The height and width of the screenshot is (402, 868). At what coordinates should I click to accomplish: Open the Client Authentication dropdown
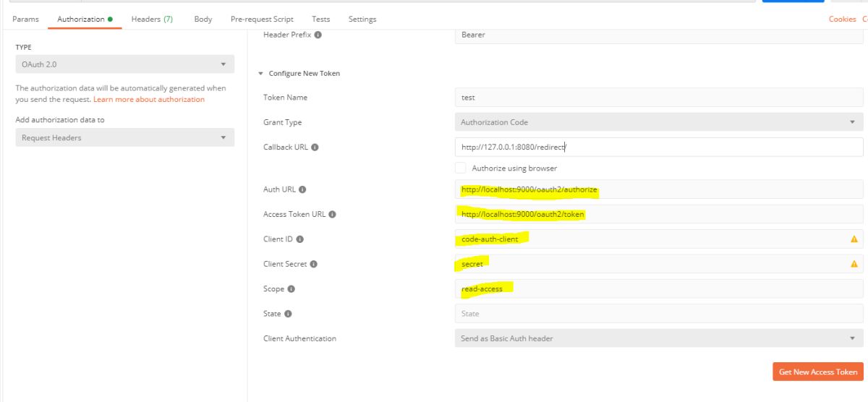[659, 338]
